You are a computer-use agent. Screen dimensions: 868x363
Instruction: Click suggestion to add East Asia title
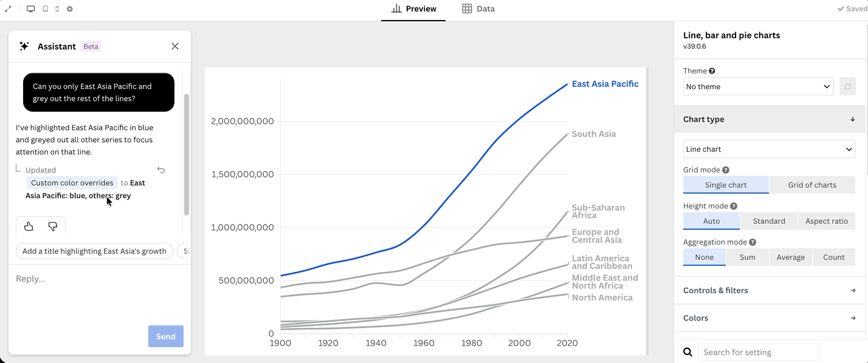pos(94,251)
